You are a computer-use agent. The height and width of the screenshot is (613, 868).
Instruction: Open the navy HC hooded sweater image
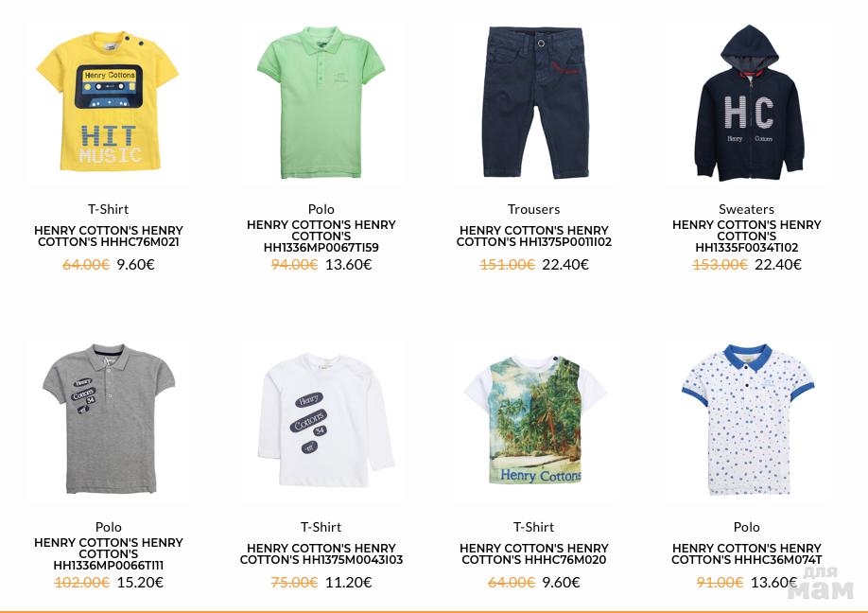coord(747,103)
